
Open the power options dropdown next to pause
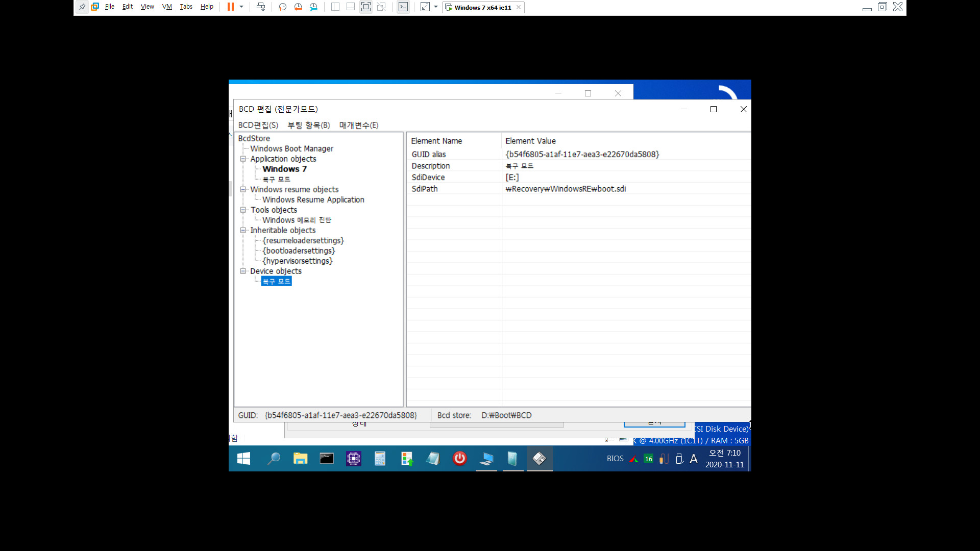tap(241, 7)
